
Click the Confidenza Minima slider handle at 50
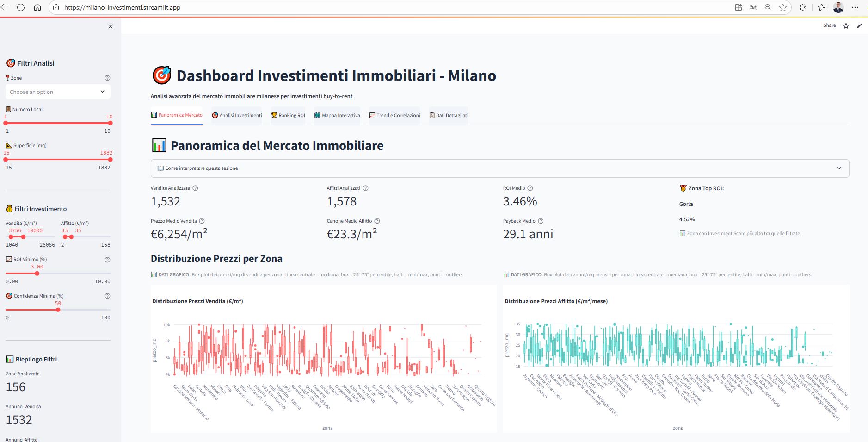tap(58, 310)
